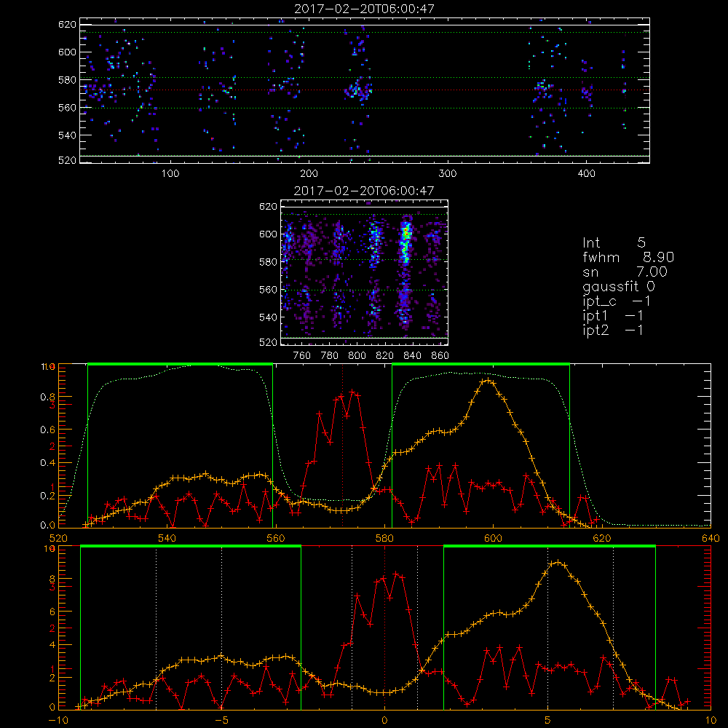Click y-axis label 0.8 of the upper profile plot
The width and height of the screenshot is (728, 728).
coord(47,397)
